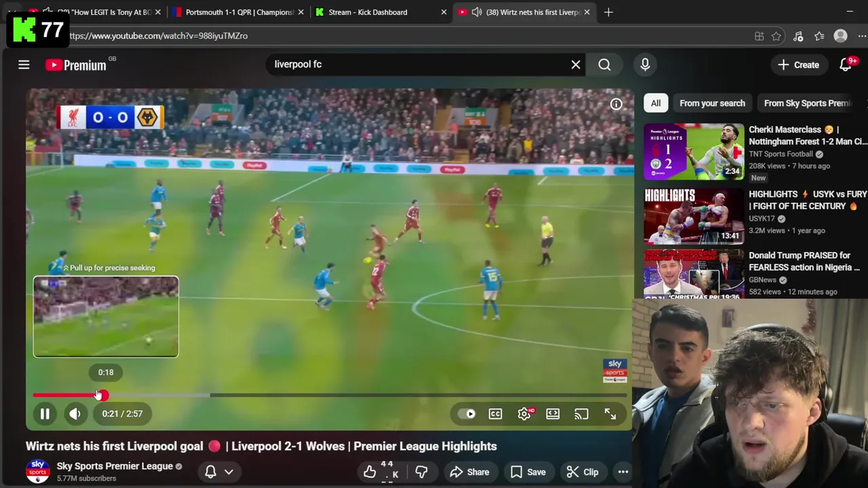Close the Wirtz nets his first tab
The height and width of the screenshot is (488, 868).
point(587,12)
